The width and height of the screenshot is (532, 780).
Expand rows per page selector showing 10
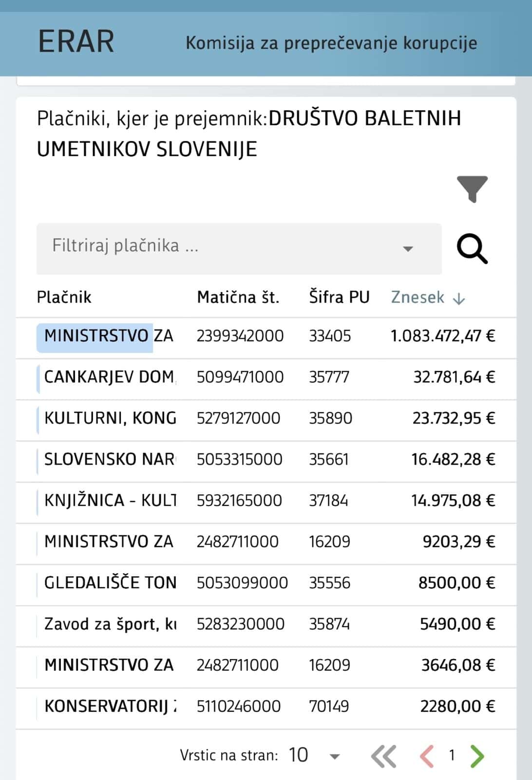(315, 755)
